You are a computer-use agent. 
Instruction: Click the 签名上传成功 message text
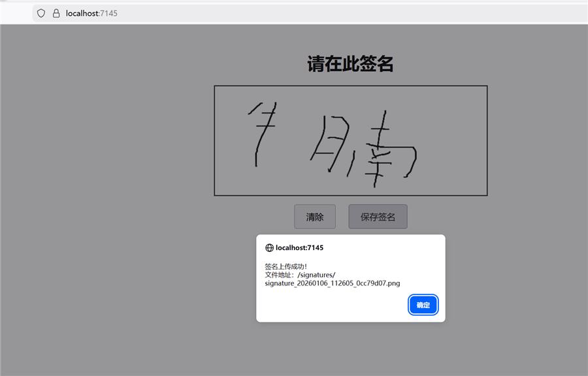(286, 266)
